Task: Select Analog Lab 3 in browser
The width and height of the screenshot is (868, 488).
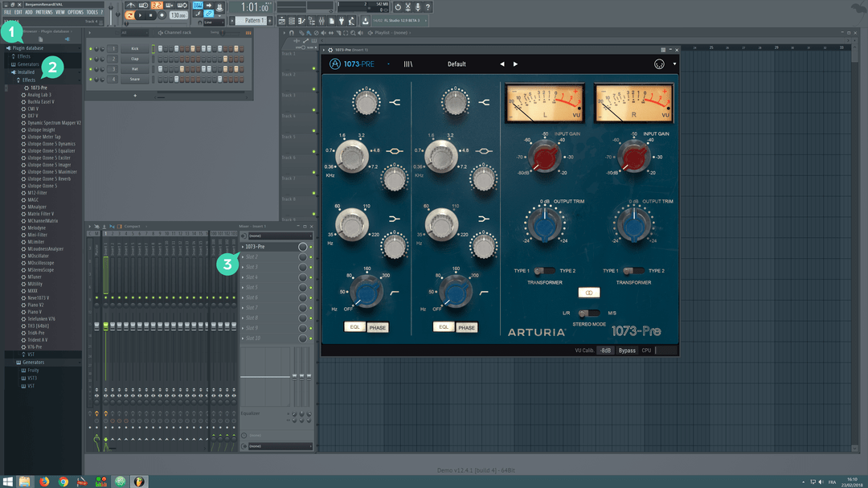Action: coord(39,95)
